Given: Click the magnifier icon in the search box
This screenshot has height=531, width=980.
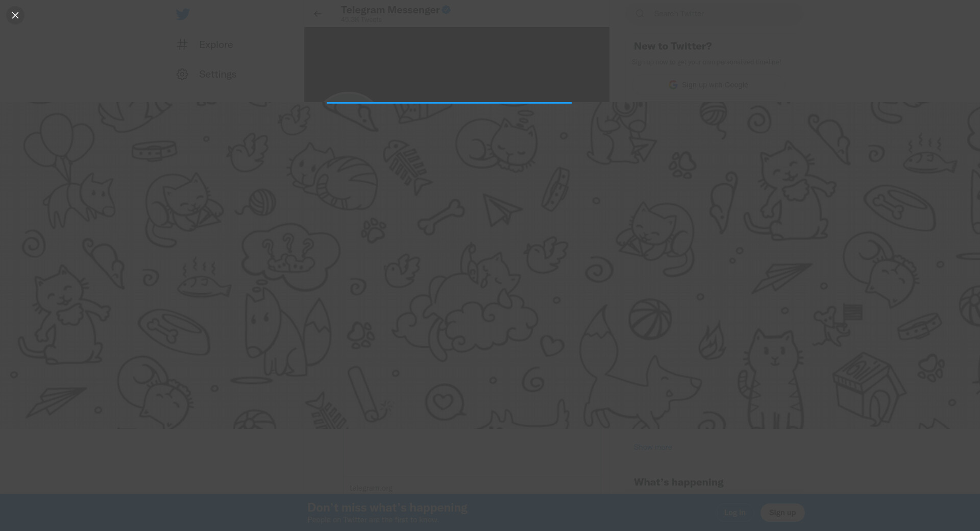Looking at the screenshot, I should [x=640, y=14].
